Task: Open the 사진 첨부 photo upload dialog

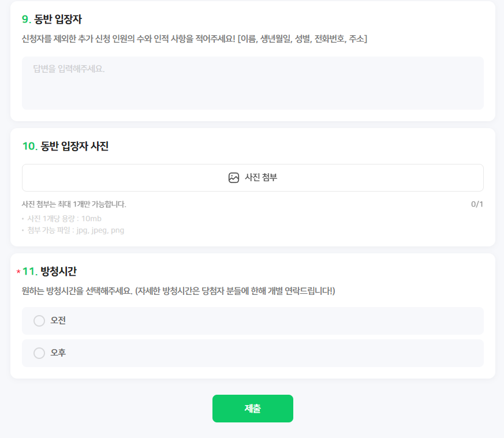Action: click(252, 177)
